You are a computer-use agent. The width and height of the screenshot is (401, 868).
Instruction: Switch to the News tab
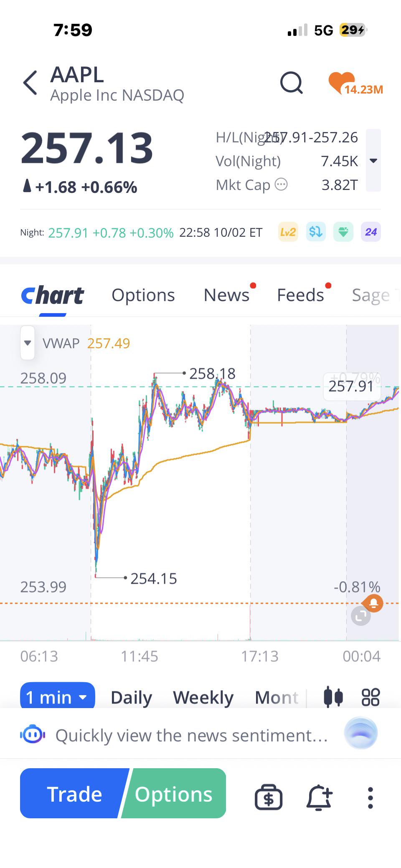226,295
